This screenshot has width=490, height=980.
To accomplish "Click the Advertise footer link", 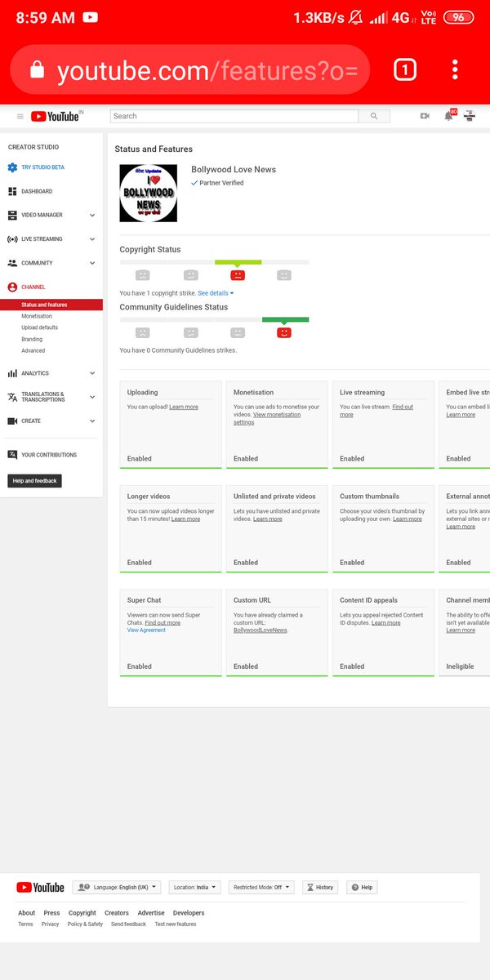I will pyautogui.click(x=151, y=913).
